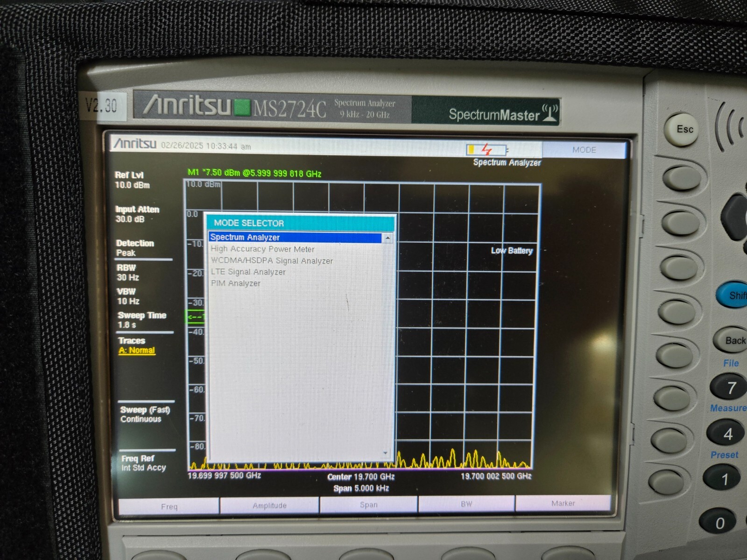This screenshot has height=560, width=747.
Task: Select the Detection Peak setting
Action: point(135,248)
